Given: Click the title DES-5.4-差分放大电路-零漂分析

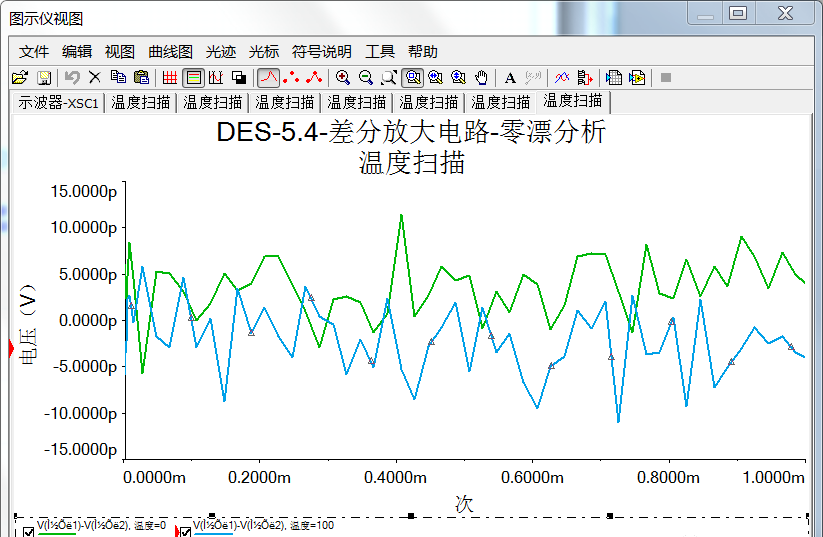Looking at the screenshot, I should tap(412, 132).
